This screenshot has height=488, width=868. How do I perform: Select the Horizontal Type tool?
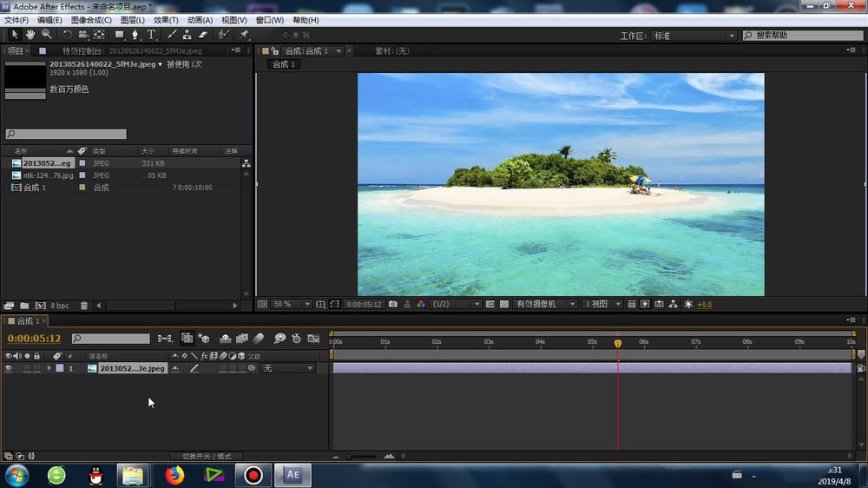(151, 35)
